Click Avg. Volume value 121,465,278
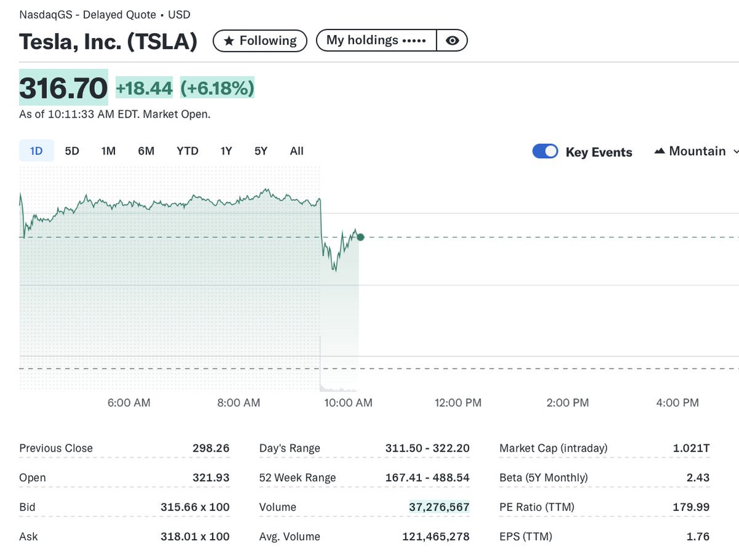The width and height of the screenshot is (739, 560). point(436,537)
